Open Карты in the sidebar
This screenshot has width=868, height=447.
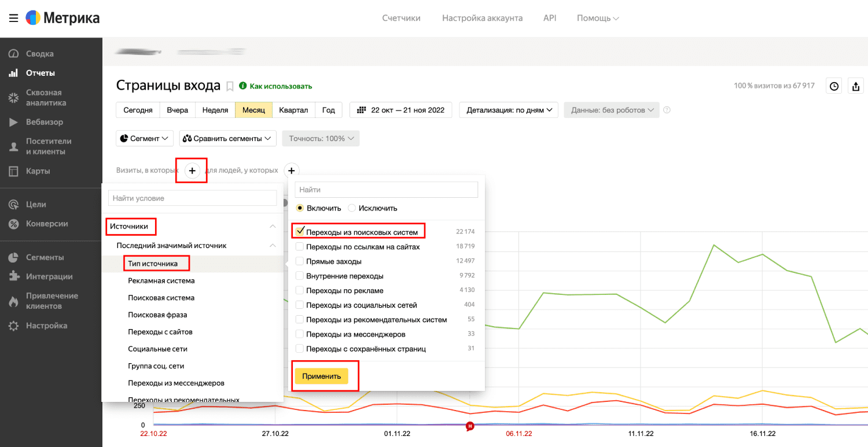[x=38, y=171]
